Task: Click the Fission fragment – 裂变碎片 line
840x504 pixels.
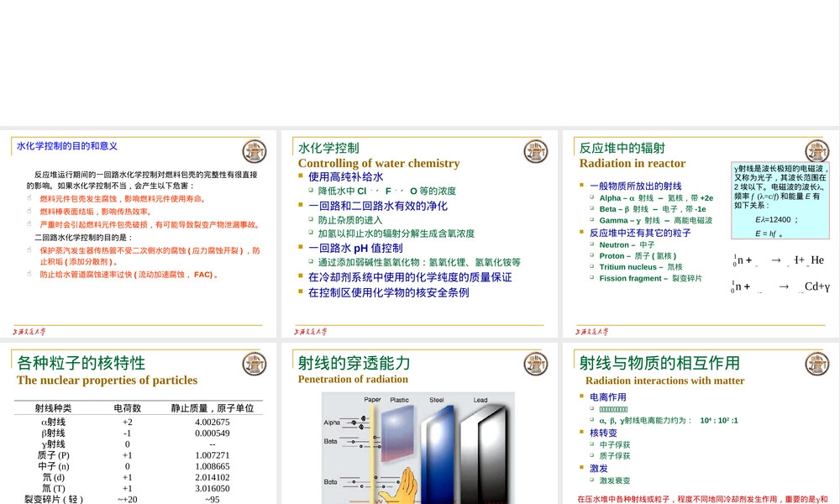Action: [x=650, y=278]
